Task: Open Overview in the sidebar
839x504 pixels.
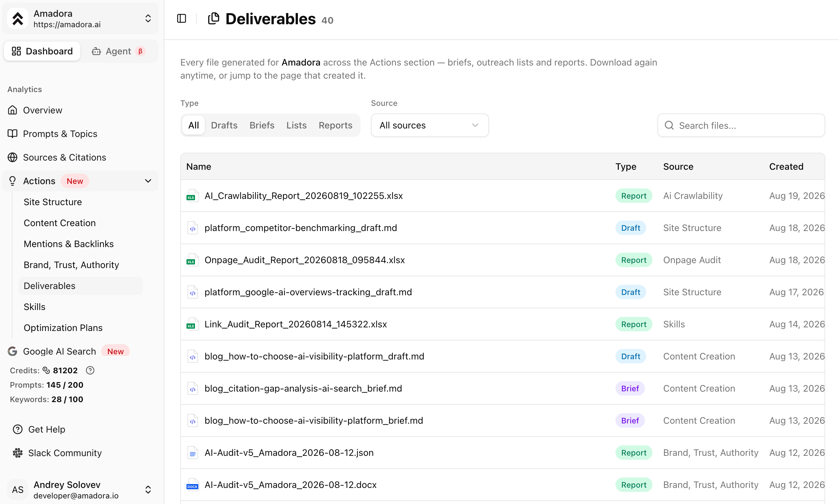Action: [x=80, y=110]
